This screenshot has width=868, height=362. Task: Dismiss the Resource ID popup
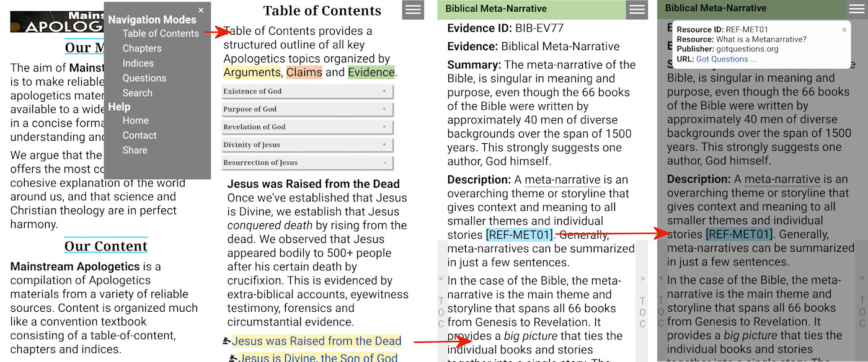pos(844,30)
